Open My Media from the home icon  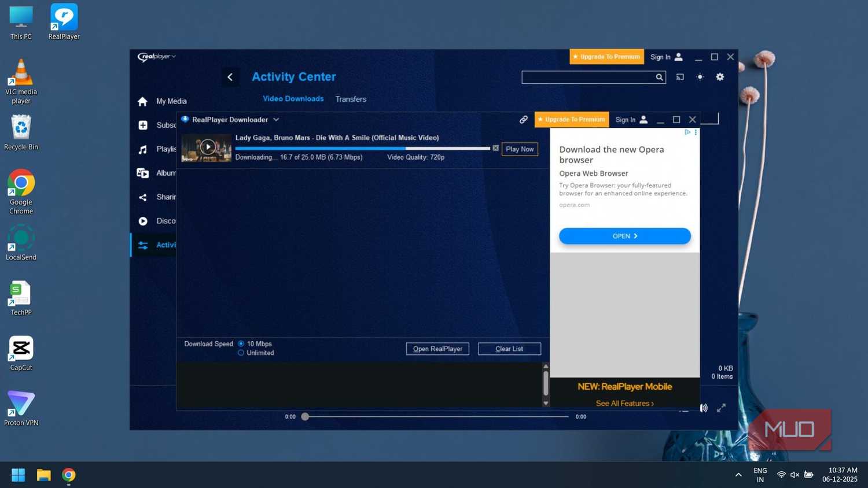coord(142,102)
